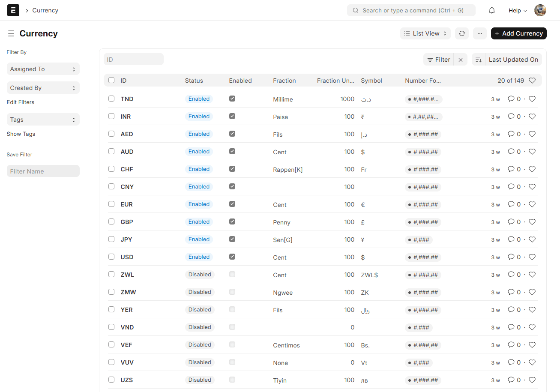Select the VEF row checkbox
The height and width of the screenshot is (392, 560).
[111, 344]
